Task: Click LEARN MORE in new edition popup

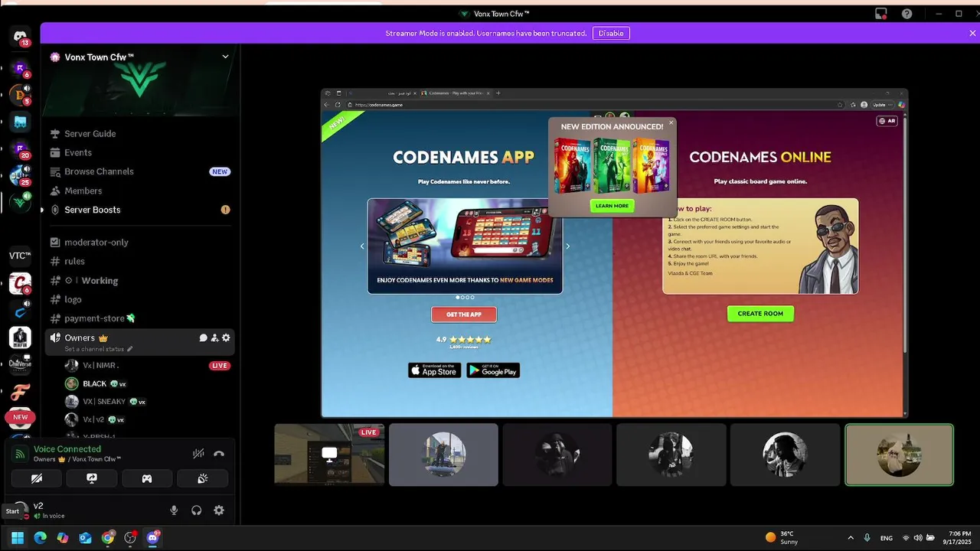Action: tap(612, 206)
